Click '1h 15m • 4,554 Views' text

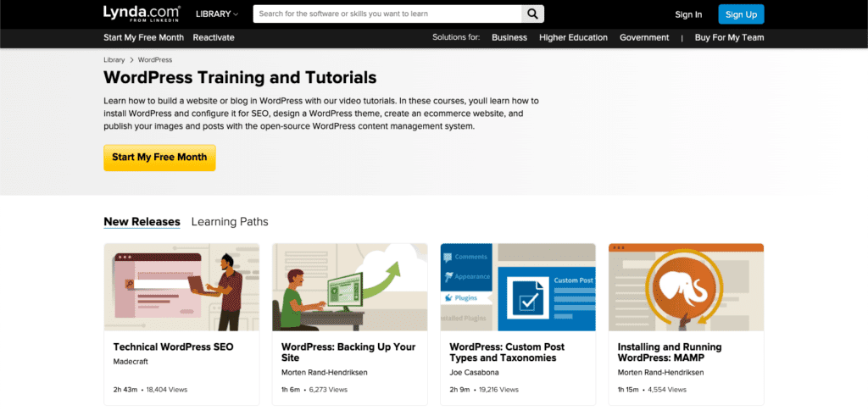652,390
